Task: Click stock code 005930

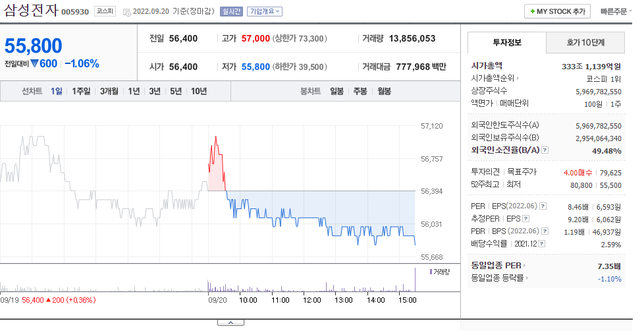Action: (x=75, y=12)
